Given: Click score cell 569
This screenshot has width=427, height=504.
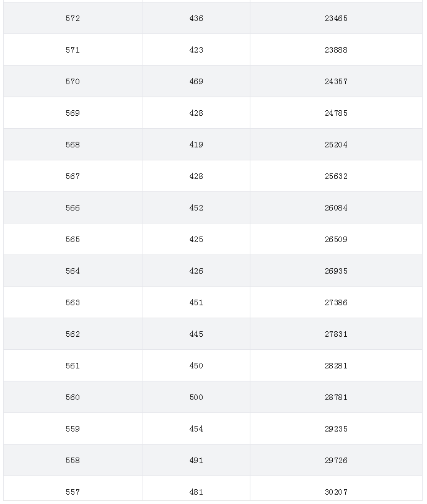Looking at the screenshot, I should click(x=73, y=113).
